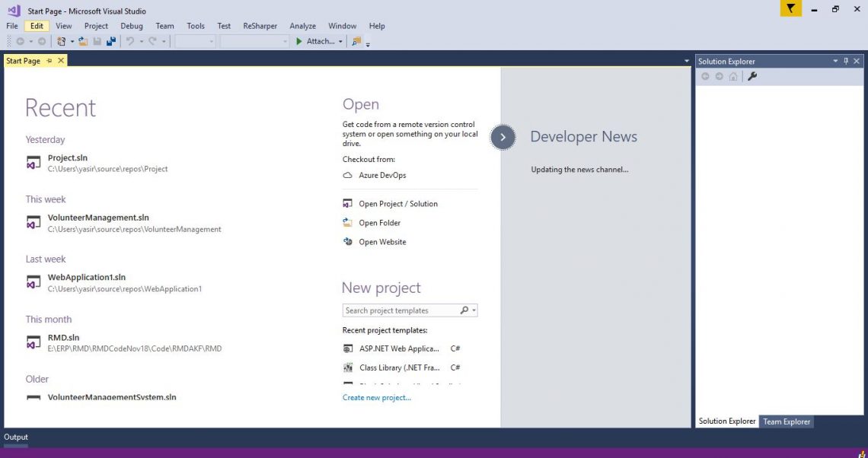The width and height of the screenshot is (868, 458).
Task: Click the Redo toolbar icon
Action: point(152,42)
